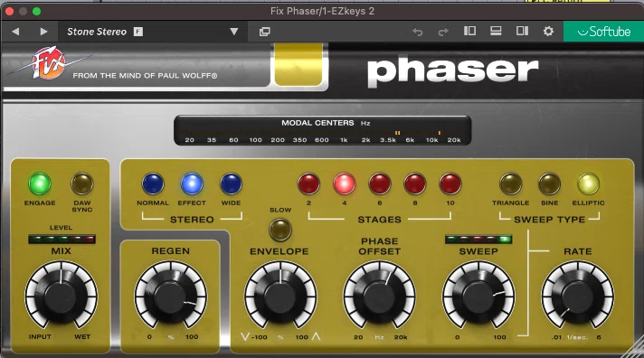Toggle the left side panel
The image size is (644, 358).
[469, 31]
